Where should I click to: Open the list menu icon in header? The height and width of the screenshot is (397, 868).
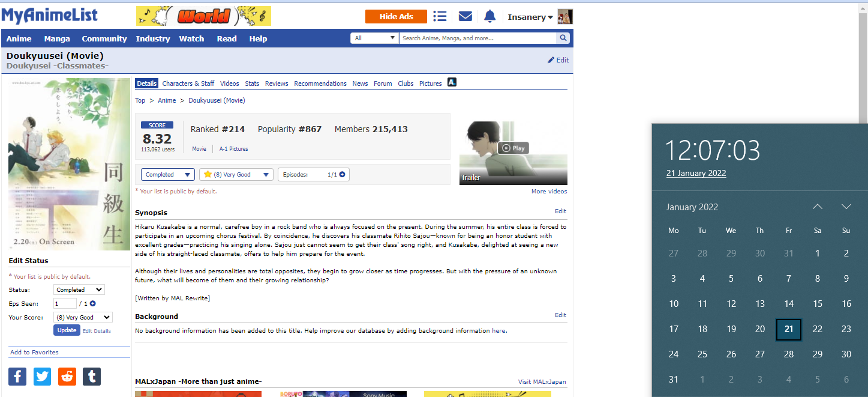point(440,16)
